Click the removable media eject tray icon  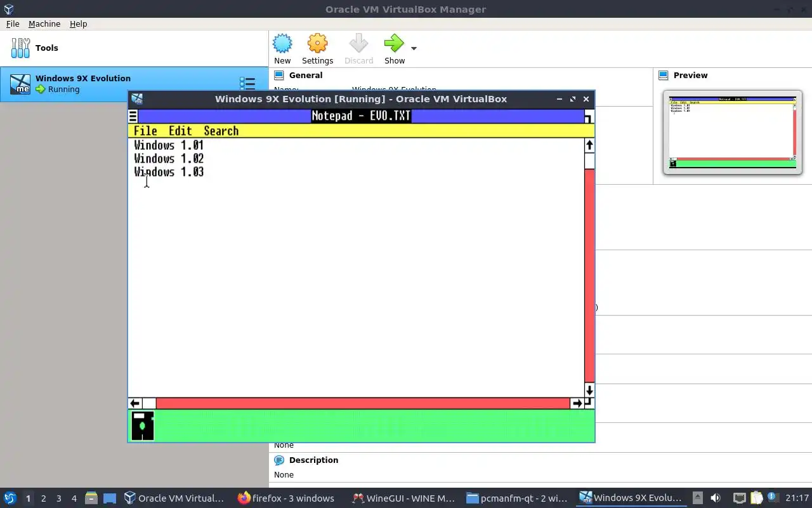point(698,498)
